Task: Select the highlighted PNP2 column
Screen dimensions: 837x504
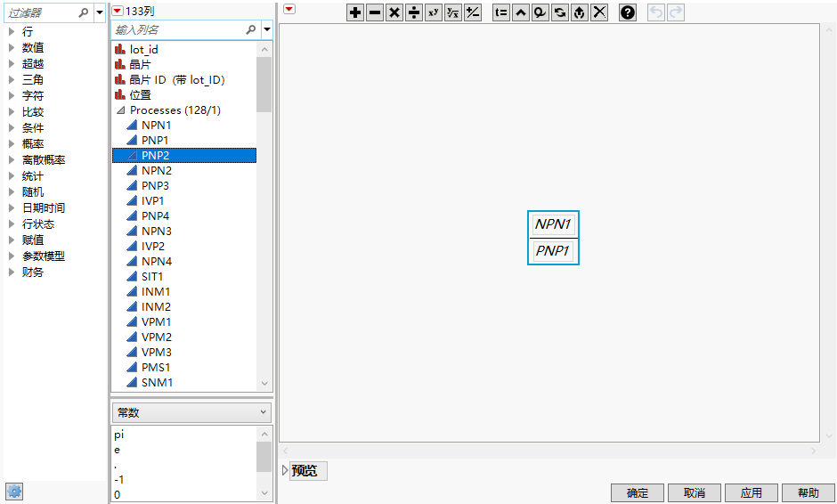Action: tap(184, 155)
